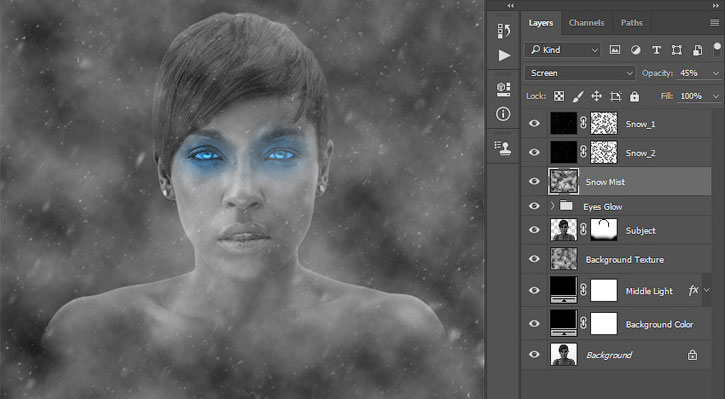Lock position move icon
The image size is (725, 399).
(x=596, y=96)
